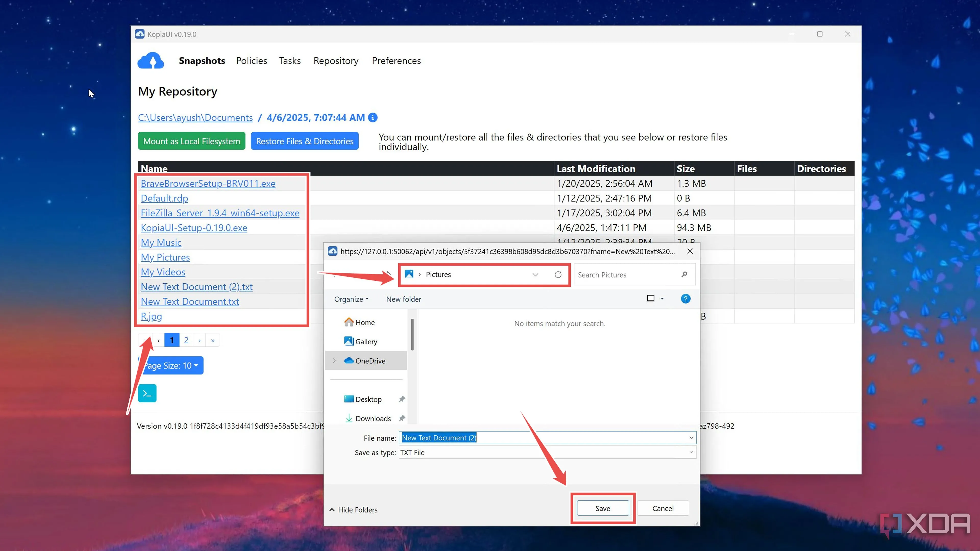Switch to the Policies tab
The height and width of the screenshot is (551, 980).
[x=251, y=61]
